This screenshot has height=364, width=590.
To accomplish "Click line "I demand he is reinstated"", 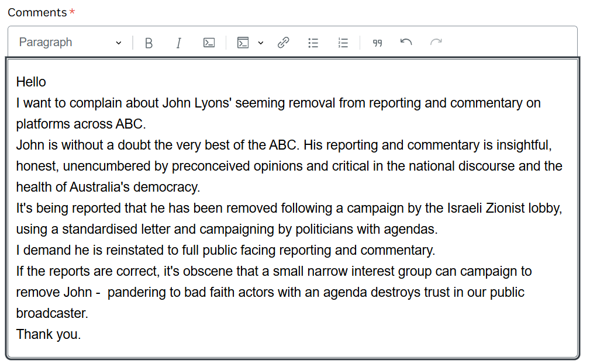I will 225,251.
